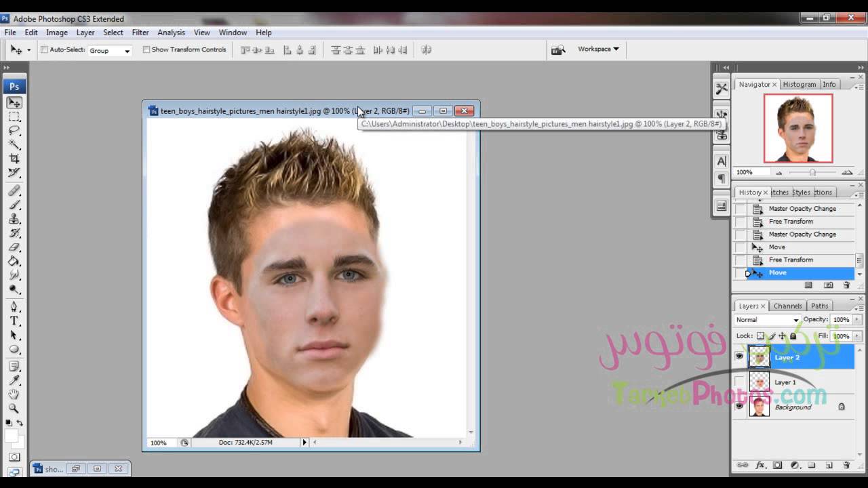The width and height of the screenshot is (868, 488).
Task: Select the Slice tool
Action: coord(14,172)
